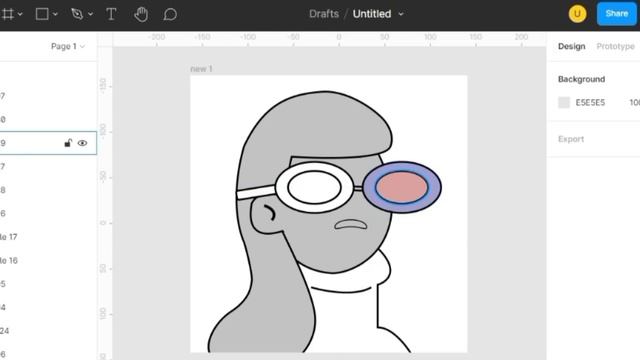Image resolution: width=640 pixels, height=360 pixels.
Task: Toggle visibility eye of selected layer
Action: 82,143
